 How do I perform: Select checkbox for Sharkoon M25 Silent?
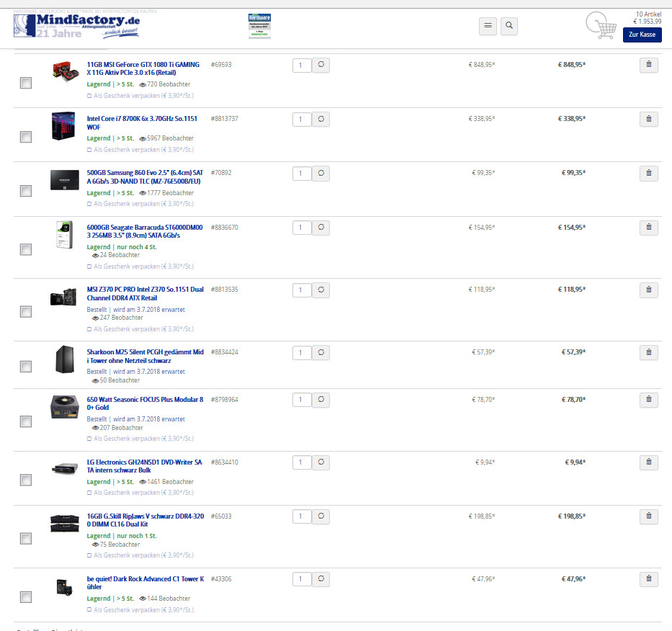[x=26, y=366]
